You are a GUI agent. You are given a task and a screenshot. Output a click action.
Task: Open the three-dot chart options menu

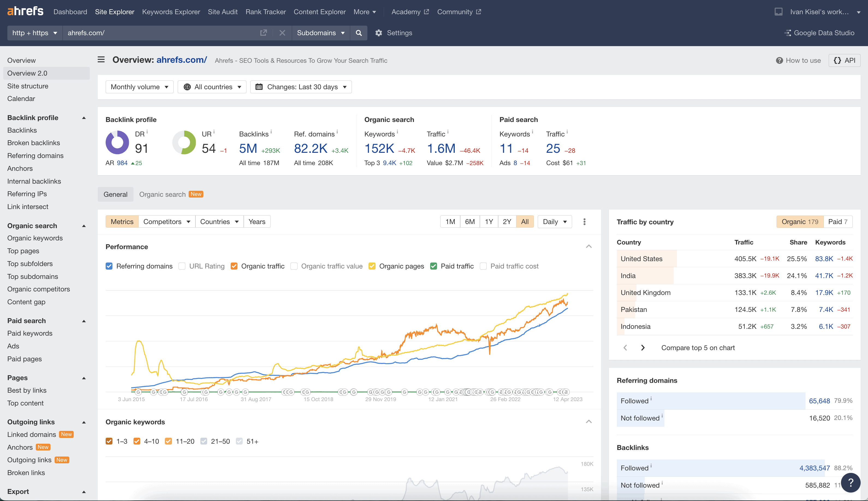click(584, 222)
